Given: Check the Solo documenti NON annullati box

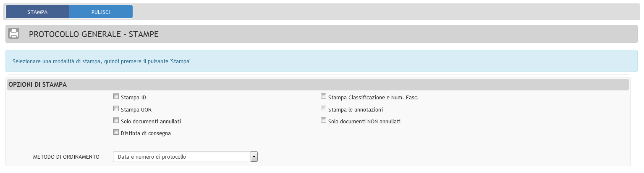Looking at the screenshot, I should coord(324,120).
